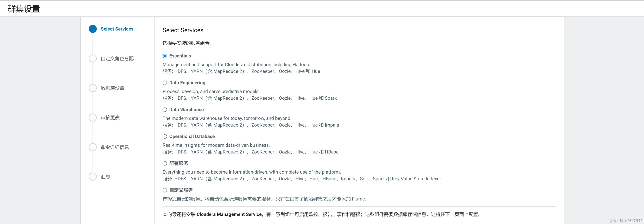Click the real-time insights description text
644x224 pixels.
pos(216,145)
